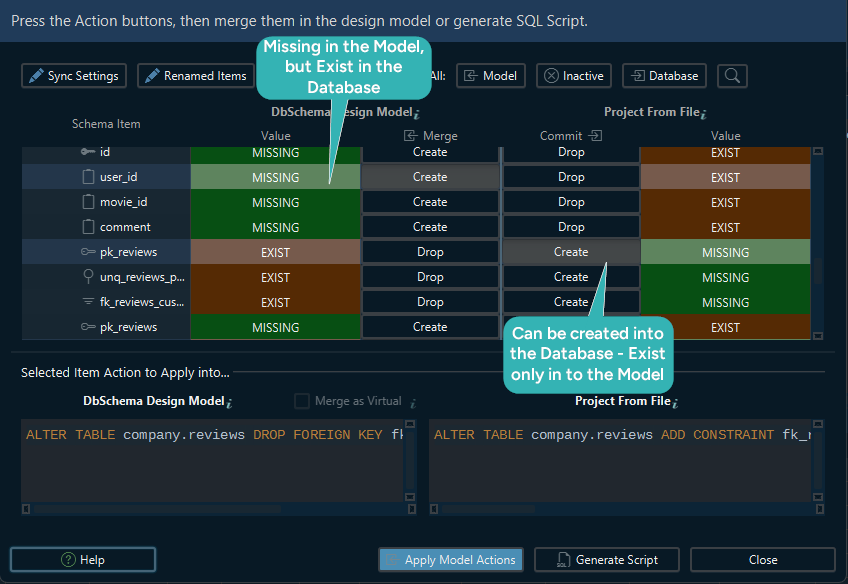The height and width of the screenshot is (584, 848).
Task: Select the movie_id schema item
Action: pyautogui.click(x=106, y=202)
